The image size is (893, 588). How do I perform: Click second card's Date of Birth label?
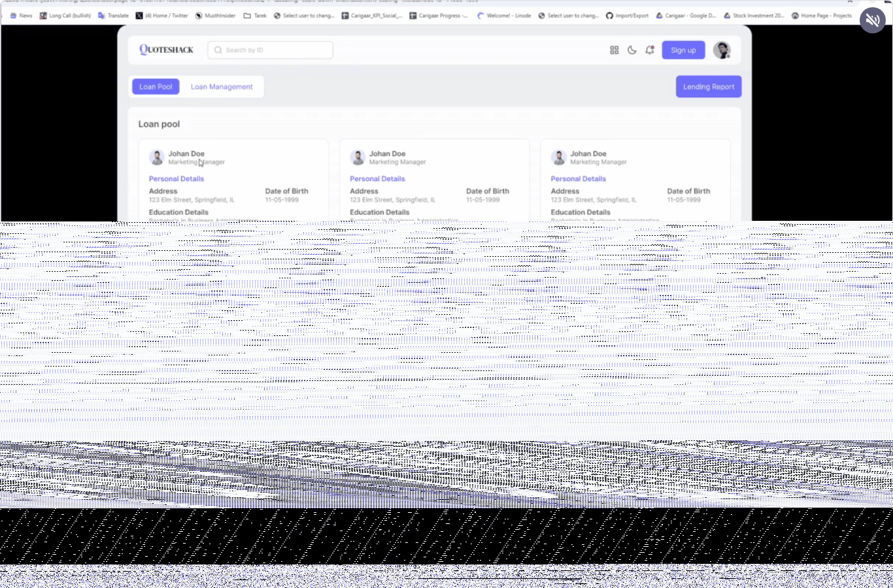tap(488, 191)
